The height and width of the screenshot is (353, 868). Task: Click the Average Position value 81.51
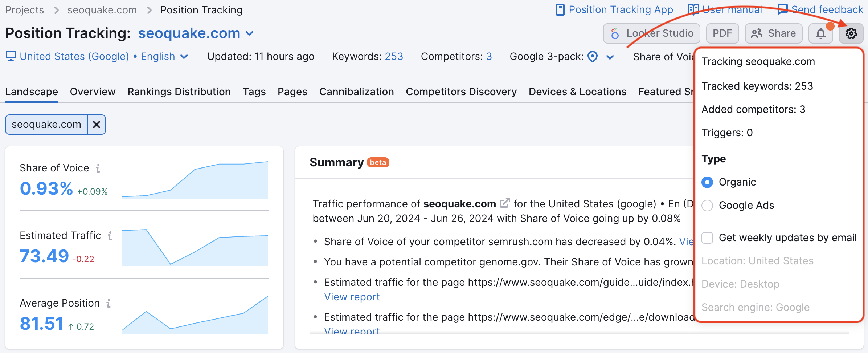click(x=42, y=324)
